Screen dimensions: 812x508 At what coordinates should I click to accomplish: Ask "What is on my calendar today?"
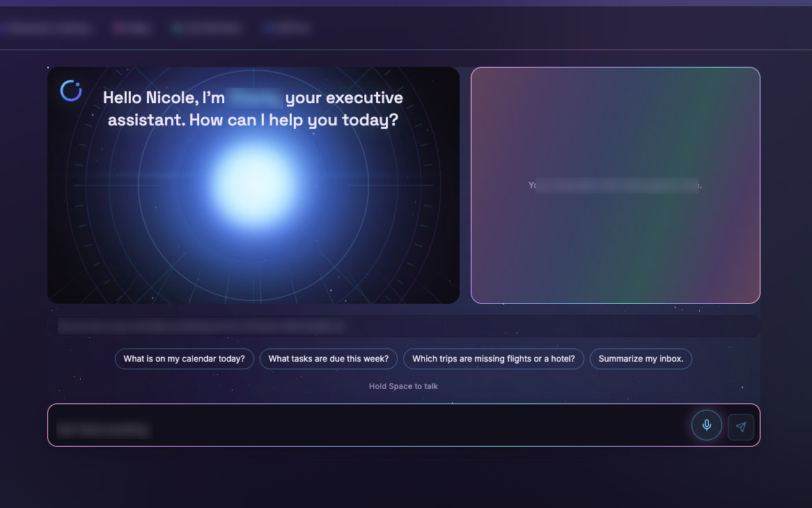click(185, 359)
